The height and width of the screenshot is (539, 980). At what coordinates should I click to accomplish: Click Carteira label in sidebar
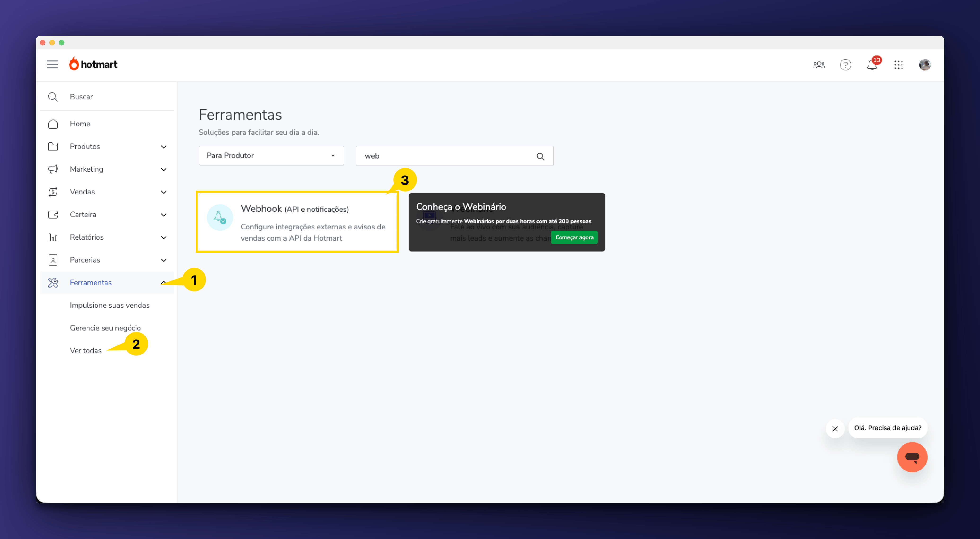tap(83, 214)
